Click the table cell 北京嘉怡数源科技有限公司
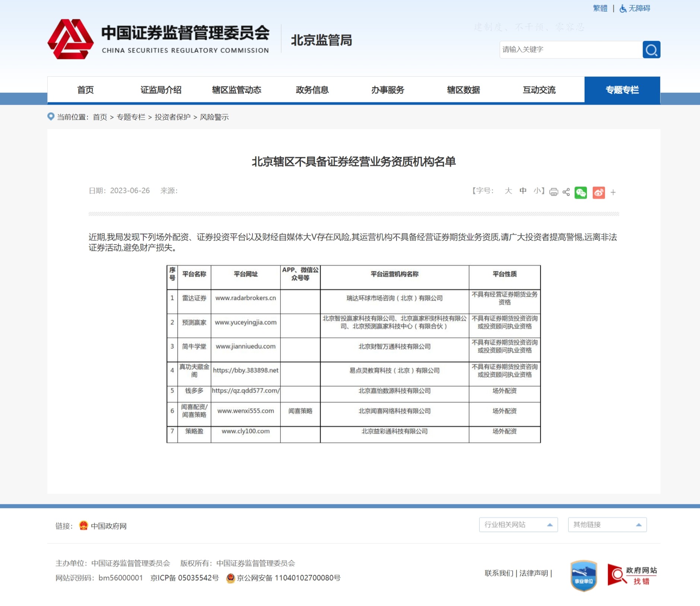 click(x=395, y=390)
